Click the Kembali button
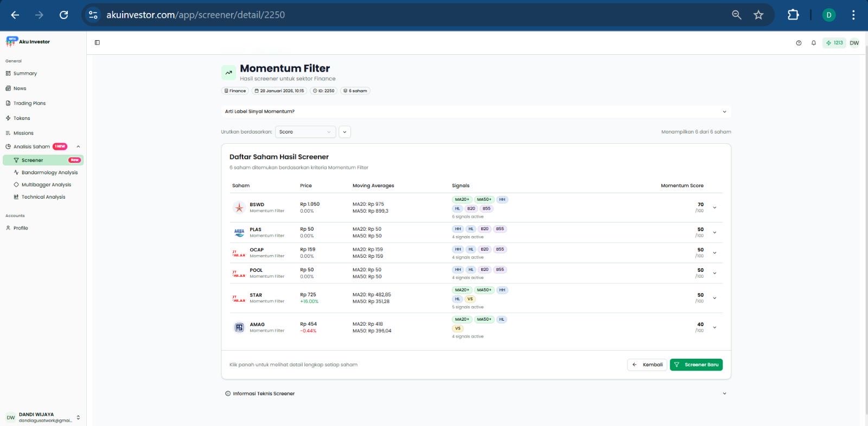This screenshot has width=868, height=426. pos(647,365)
